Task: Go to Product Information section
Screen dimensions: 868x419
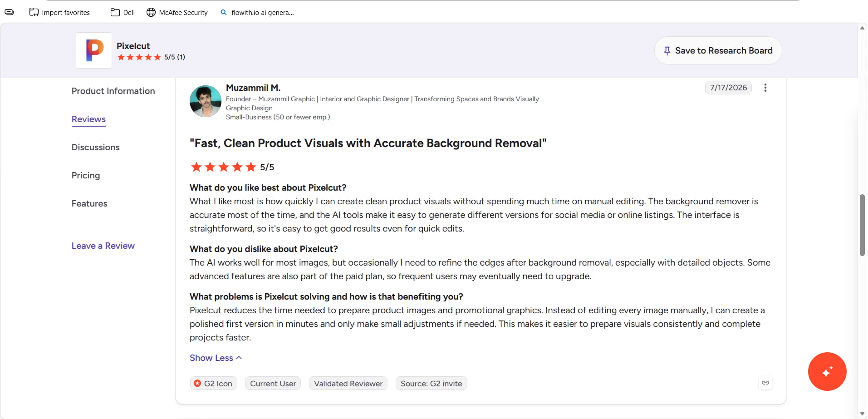Action: pos(113,91)
